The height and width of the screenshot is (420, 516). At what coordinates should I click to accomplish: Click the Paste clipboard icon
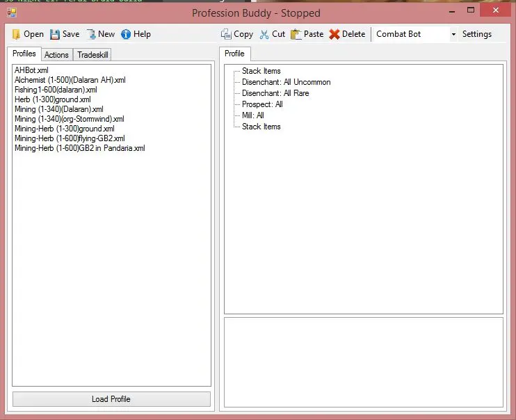click(296, 34)
